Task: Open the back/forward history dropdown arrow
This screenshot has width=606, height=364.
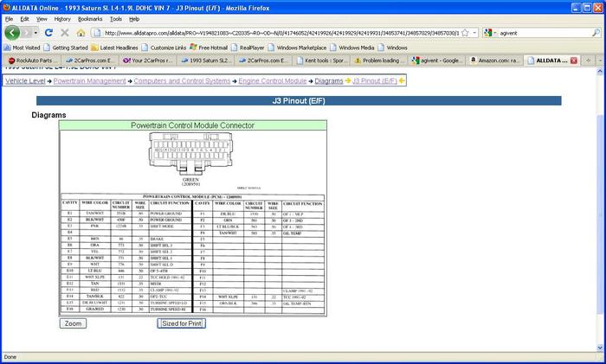Action: (x=36, y=33)
